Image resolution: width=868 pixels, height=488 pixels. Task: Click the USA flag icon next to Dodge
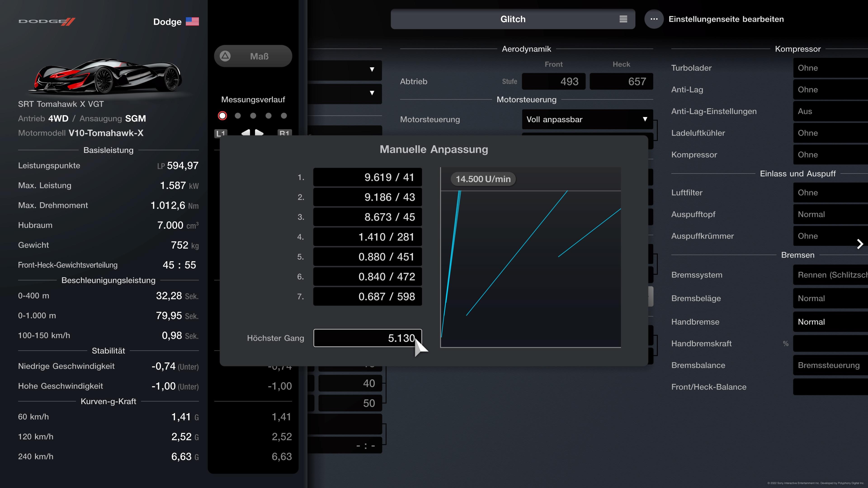tap(192, 21)
